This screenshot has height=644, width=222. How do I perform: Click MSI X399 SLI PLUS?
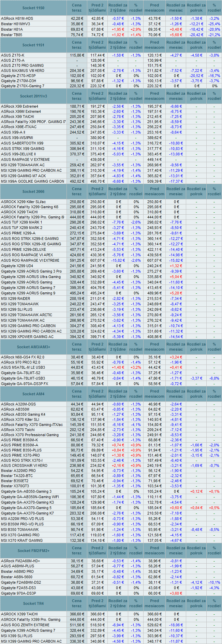tap(17, 636)
